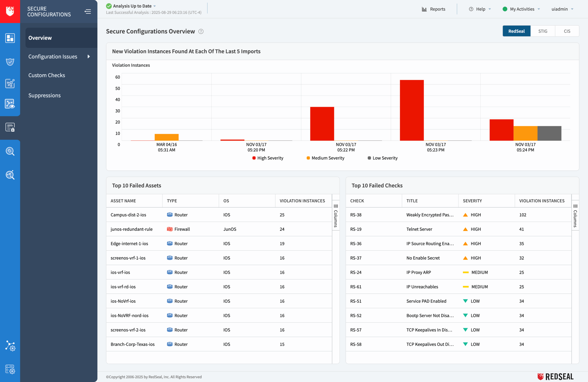Click the Telnet Server check title
Viewport: 588px width, 382px height.
(x=419, y=229)
